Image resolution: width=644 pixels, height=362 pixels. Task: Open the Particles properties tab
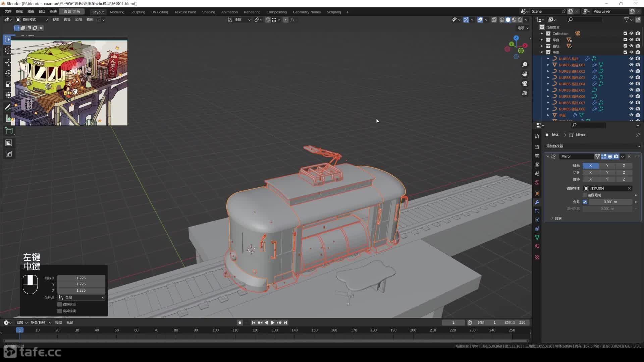pos(537,211)
